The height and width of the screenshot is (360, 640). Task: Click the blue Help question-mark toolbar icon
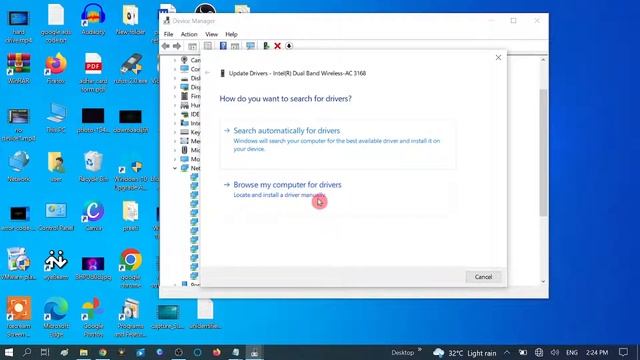223,46
